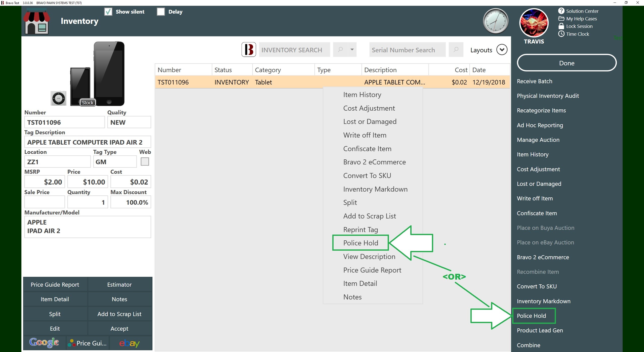Image resolution: width=644 pixels, height=352 pixels.
Task: Click the Manufacturer/Model box
Action: (88, 227)
